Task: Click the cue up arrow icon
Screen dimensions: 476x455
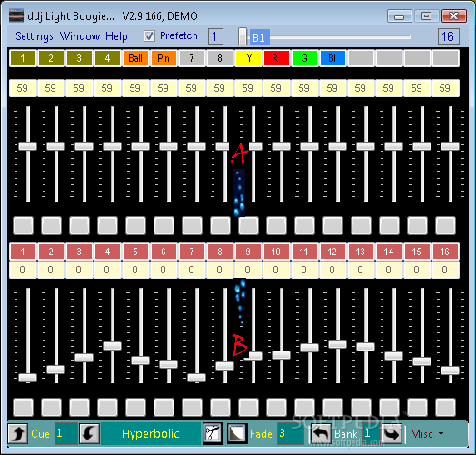Action: coord(18,434)
